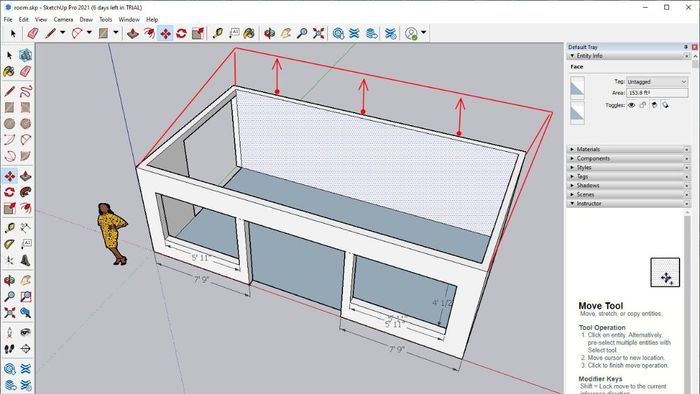
Task: Choose the Protractor tool
Action: [9, 244]
